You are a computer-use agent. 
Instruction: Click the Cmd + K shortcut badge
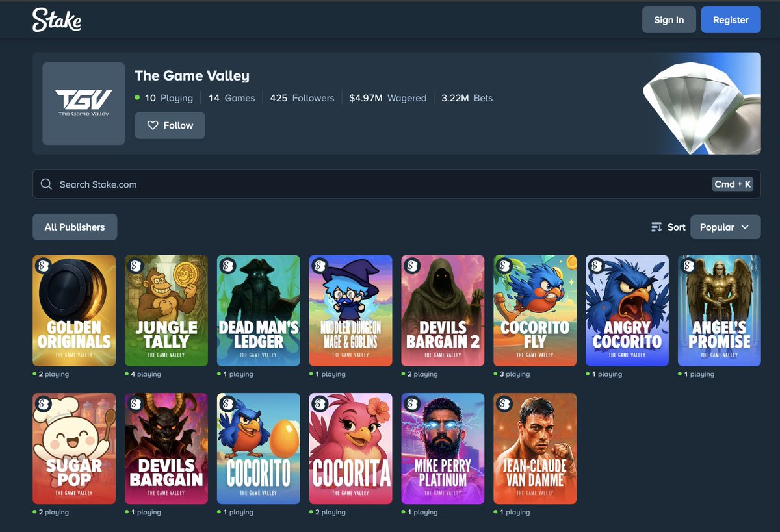point(733,184)
